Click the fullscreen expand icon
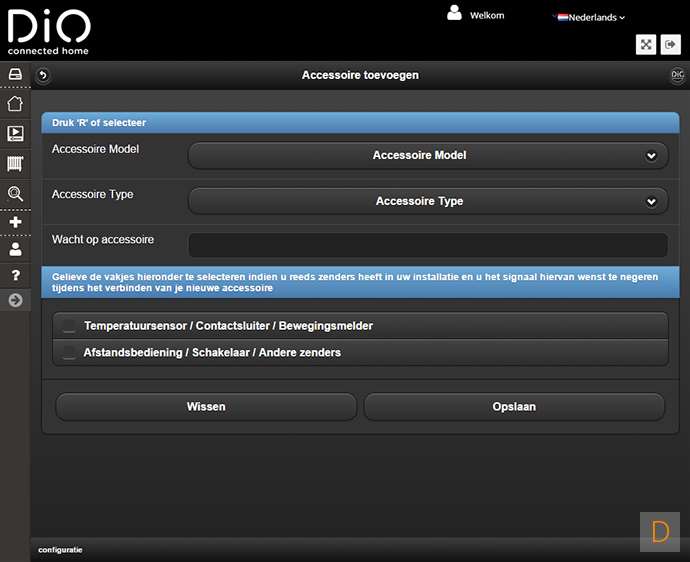 pos(645,44)
